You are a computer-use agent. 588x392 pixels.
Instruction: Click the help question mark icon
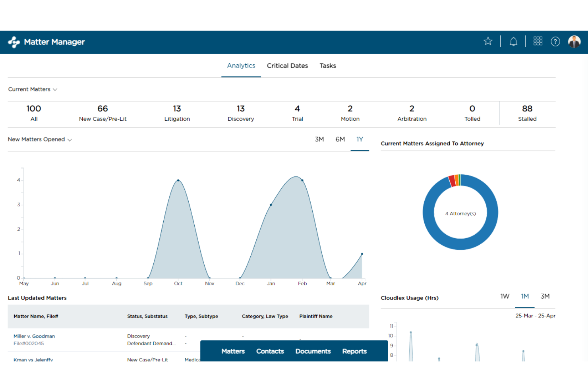coord(555,41)
